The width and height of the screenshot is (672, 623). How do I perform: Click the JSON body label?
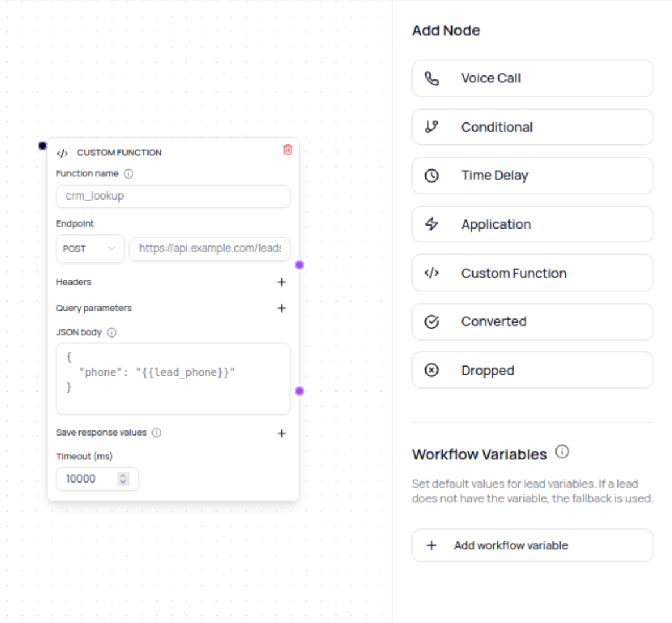pyautogui.click(x=79, y=332)
